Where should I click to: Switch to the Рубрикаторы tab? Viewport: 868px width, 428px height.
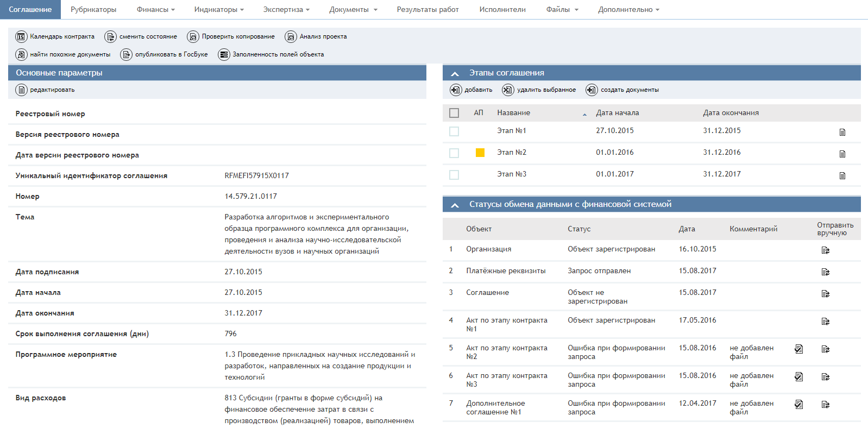click(93, 10)
